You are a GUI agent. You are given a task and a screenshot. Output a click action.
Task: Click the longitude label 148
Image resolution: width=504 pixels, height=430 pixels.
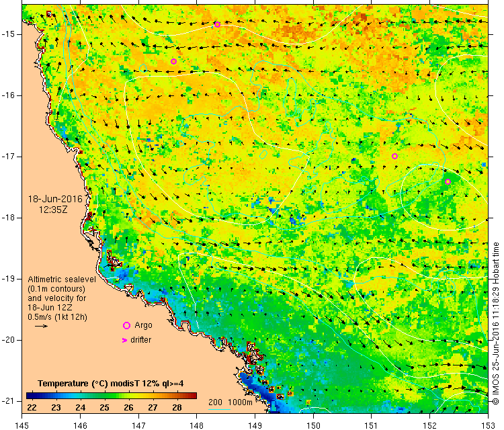point(196,426)
